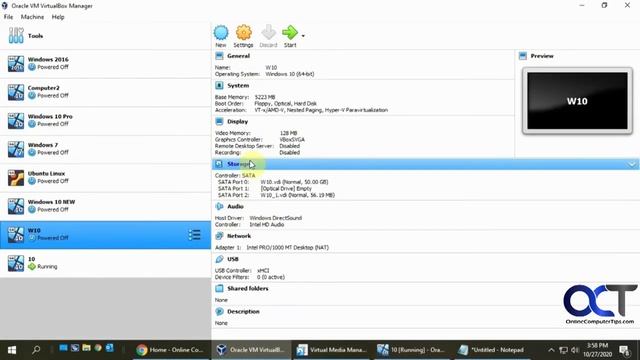640x360 pixels.
Task: Click the Audio section speaker icon
Action: [x=219, y=207]
